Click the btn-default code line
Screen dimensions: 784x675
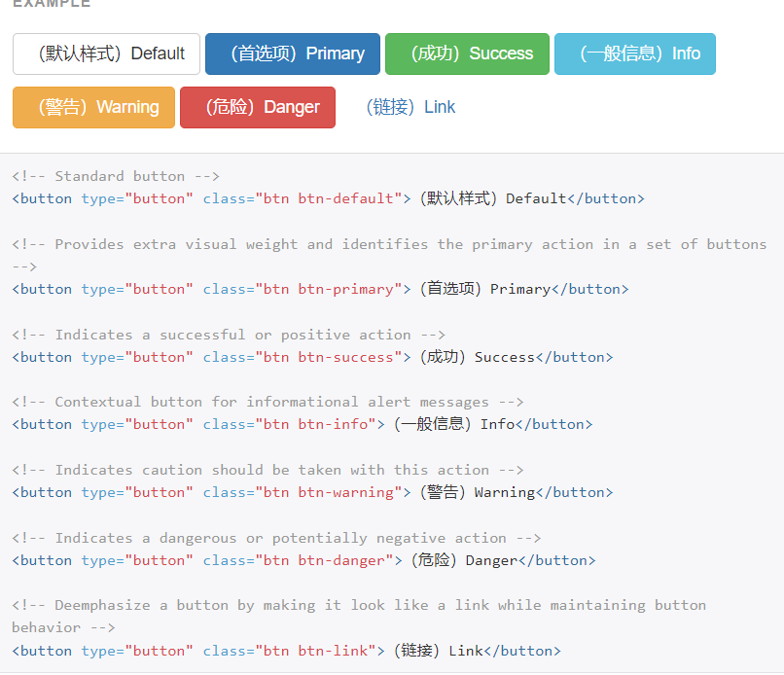point(329,199)
